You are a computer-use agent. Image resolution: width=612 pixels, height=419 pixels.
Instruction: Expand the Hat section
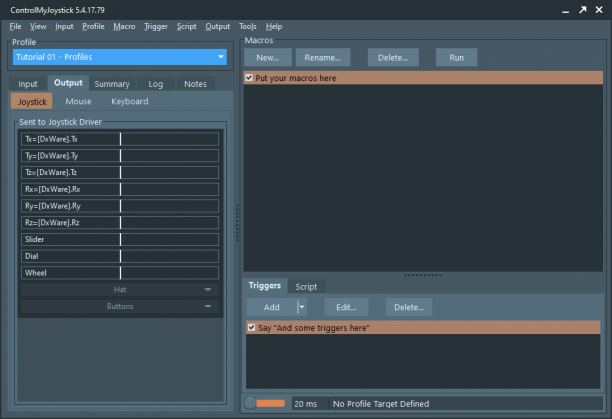[120, 289]
